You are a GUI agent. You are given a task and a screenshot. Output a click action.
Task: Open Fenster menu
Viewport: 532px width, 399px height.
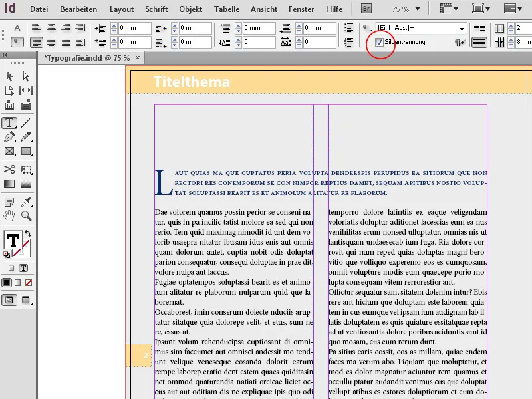(301, 9)
